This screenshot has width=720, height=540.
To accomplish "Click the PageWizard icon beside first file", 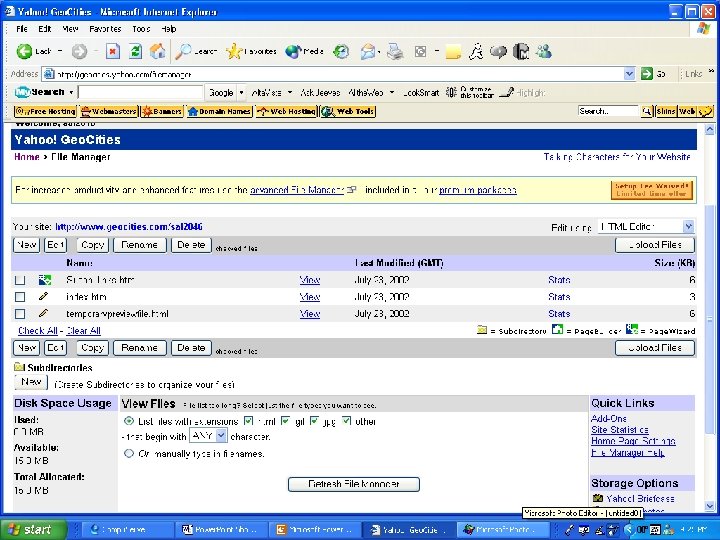I will [45, 280].
